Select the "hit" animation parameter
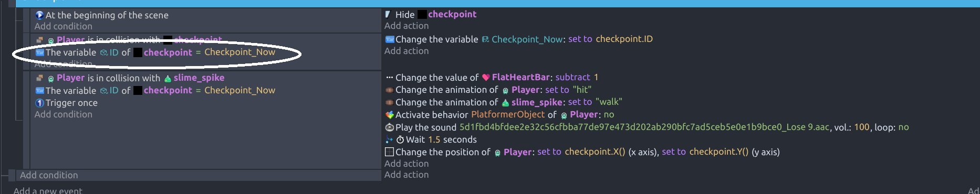Viewport: 980px width, 194px height. tap(582, 90)
